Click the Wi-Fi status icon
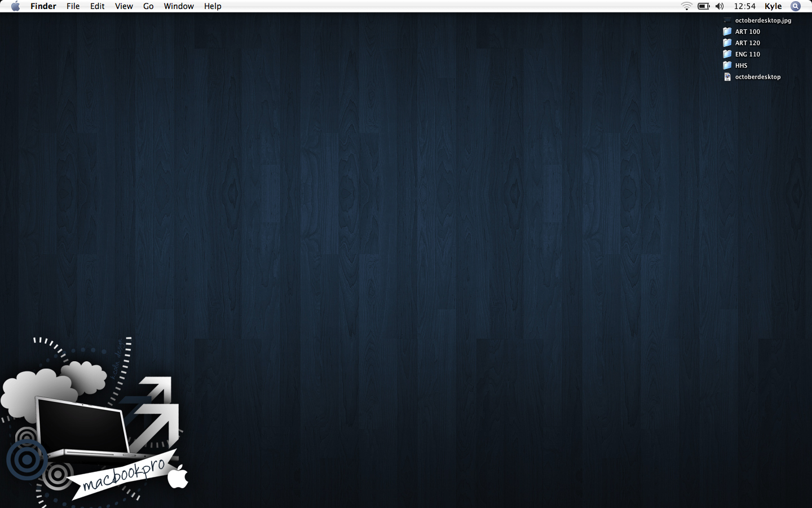The width and height of the screenshot is (812, 508). [x=686, y=6]
